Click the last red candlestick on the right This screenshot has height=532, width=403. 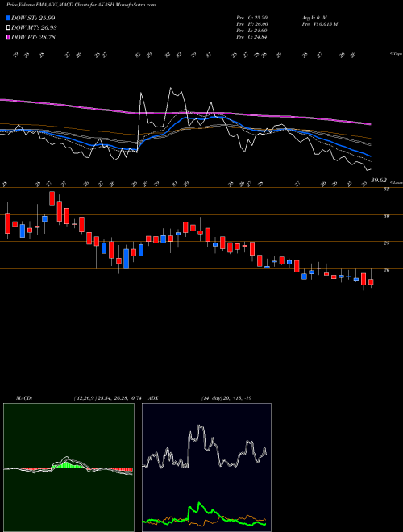[371, 282]
